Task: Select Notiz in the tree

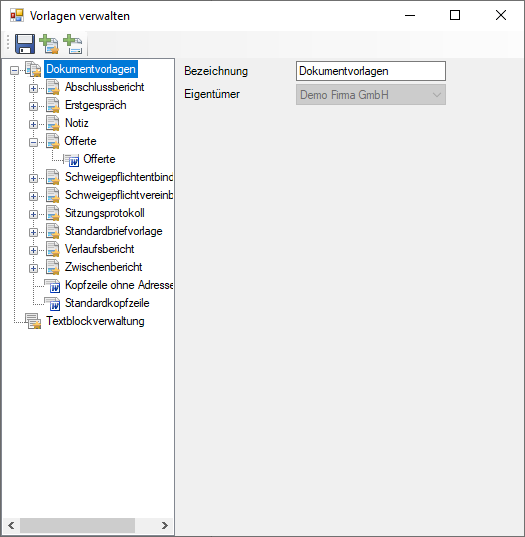Action: (x=77, y=123)
